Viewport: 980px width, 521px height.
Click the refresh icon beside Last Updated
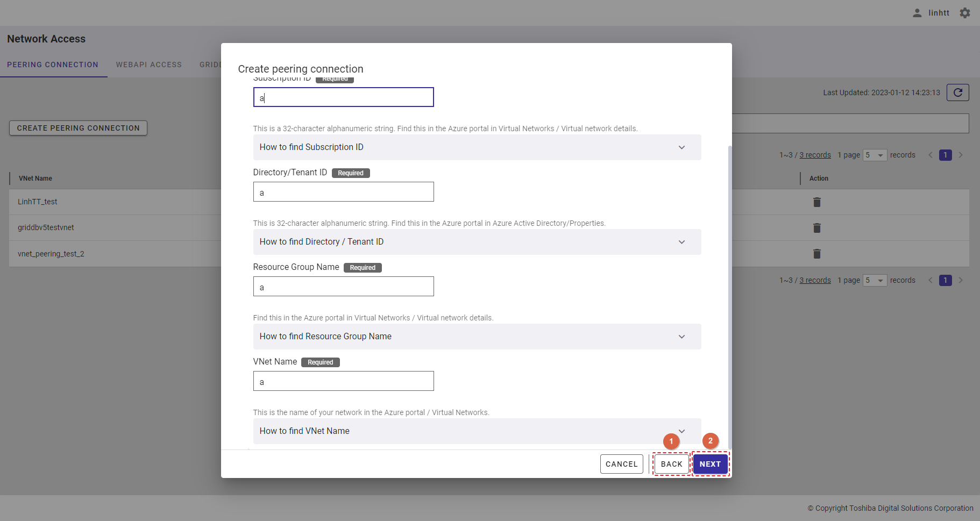point(957,92)
